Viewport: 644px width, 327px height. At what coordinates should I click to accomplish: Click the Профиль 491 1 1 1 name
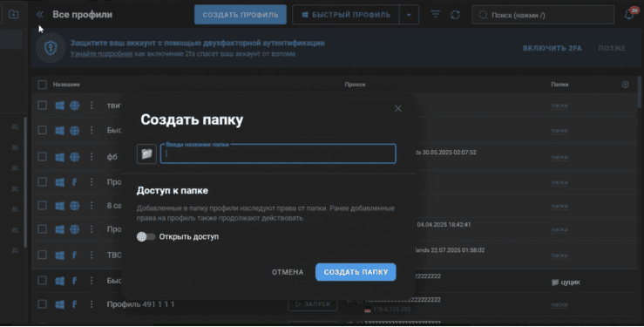tap(140, 304)
